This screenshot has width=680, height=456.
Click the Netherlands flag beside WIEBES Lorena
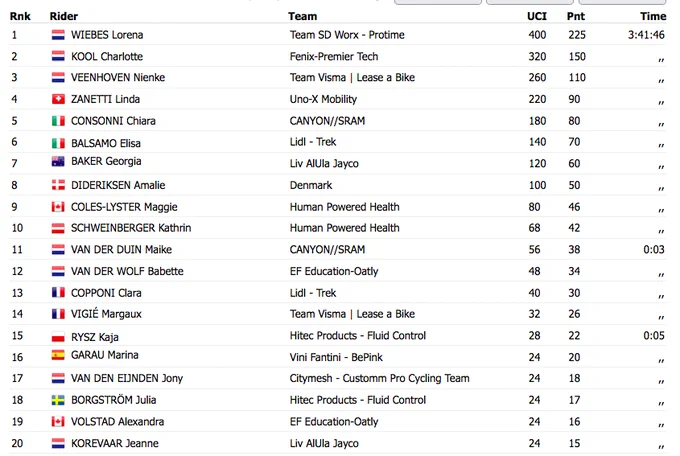click(58, 35)
